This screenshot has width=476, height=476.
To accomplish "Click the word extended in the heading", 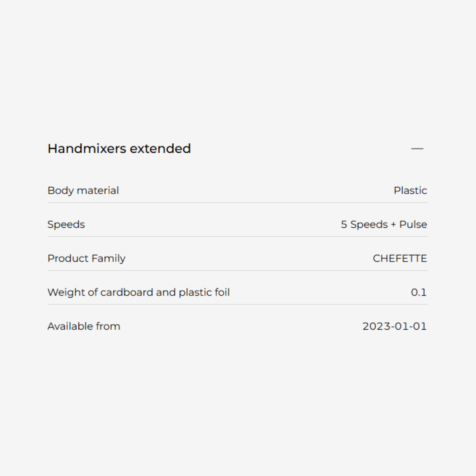I will (160, 149).
